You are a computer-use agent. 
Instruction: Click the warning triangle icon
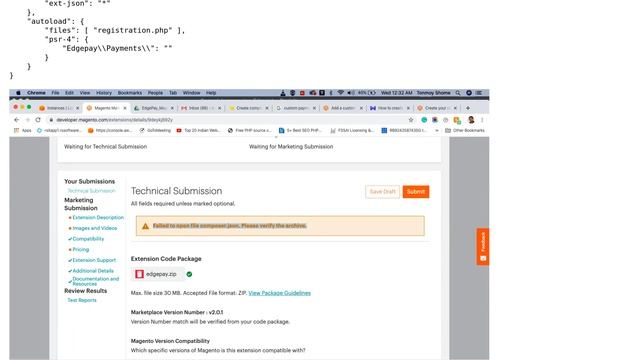click(x=145, y=226)
